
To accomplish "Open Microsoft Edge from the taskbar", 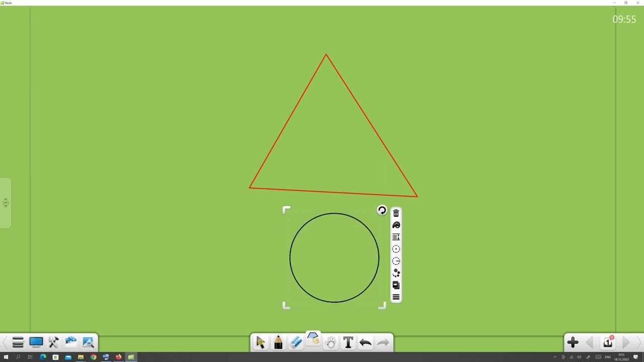I will (x=43, y=357).
